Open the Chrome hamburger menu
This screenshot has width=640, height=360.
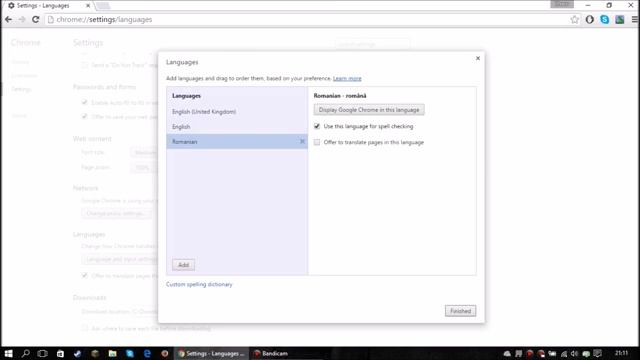pyautogui.click(x=635, y=19)
